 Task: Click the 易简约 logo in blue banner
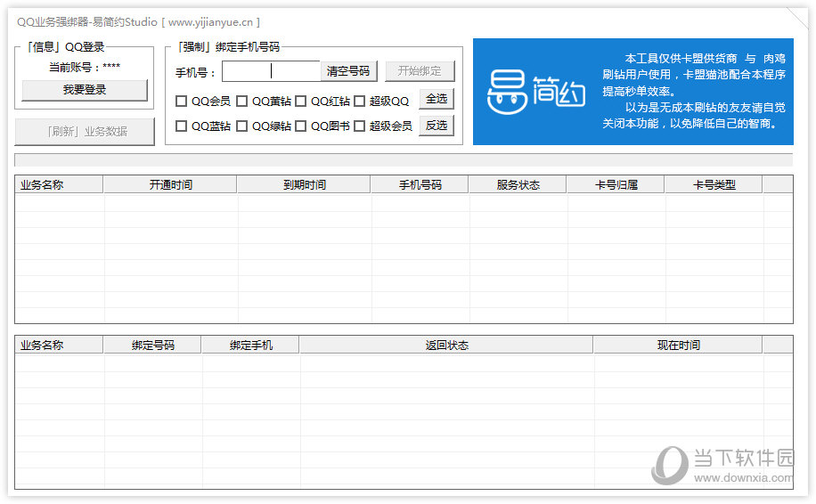(535, 92)
